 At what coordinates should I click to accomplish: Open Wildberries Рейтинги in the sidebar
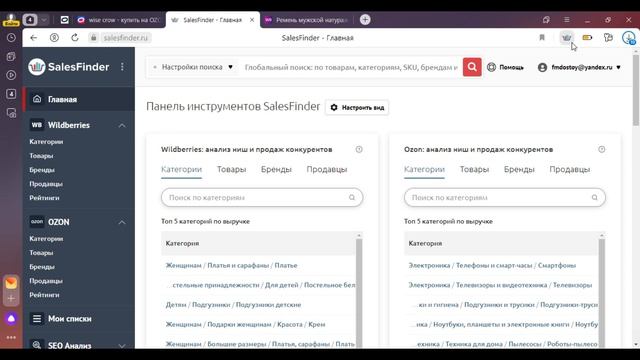coord(44,198)
